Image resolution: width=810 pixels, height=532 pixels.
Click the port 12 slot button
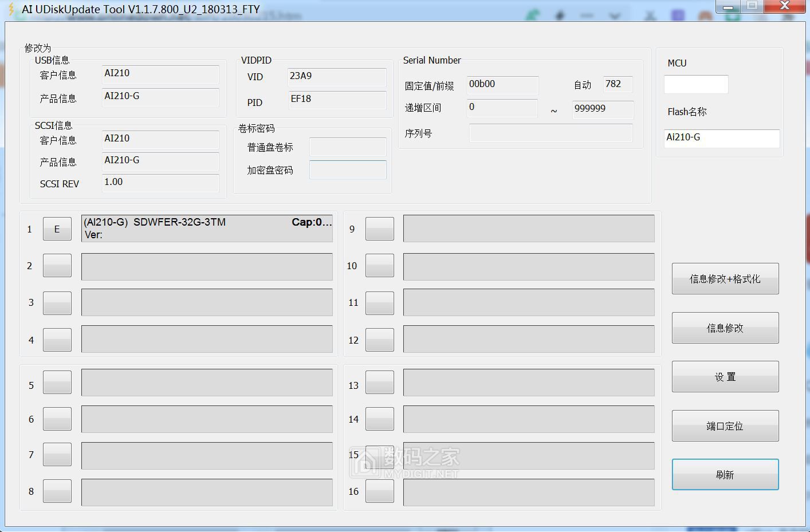coord(380,340)
